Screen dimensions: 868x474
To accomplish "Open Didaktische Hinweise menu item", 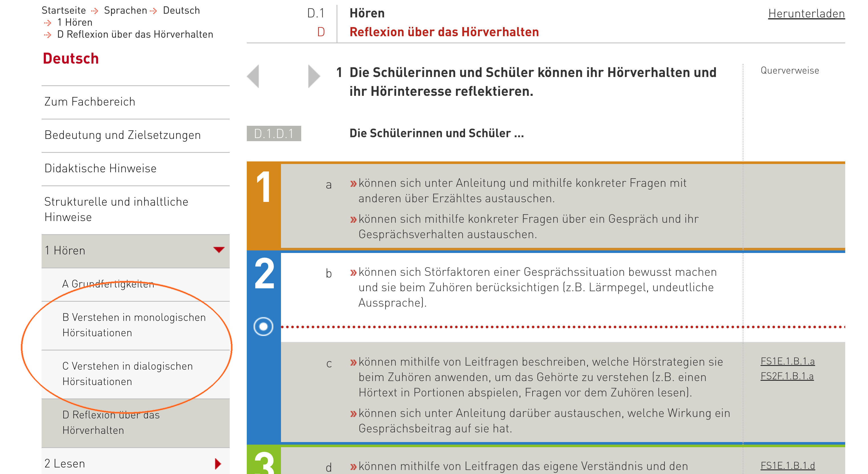I will [x=135, y=169].
